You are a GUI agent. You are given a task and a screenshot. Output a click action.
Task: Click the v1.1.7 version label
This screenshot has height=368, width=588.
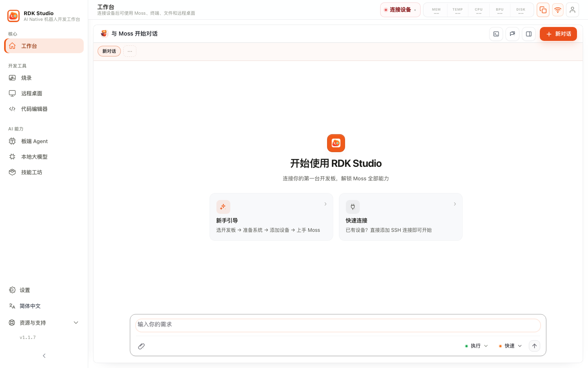pyautogui.click(x=28, y=337)
